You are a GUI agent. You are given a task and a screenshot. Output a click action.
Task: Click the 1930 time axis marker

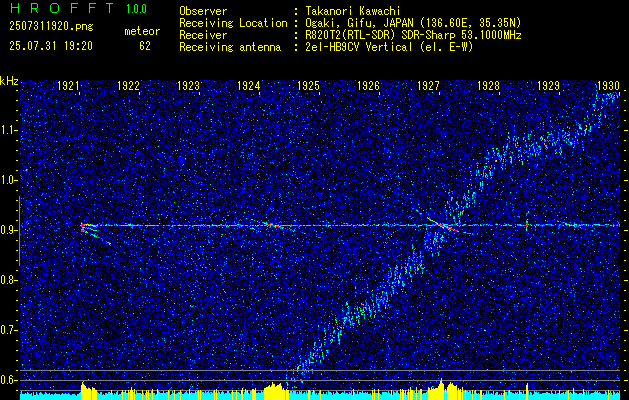coord(609,85)
